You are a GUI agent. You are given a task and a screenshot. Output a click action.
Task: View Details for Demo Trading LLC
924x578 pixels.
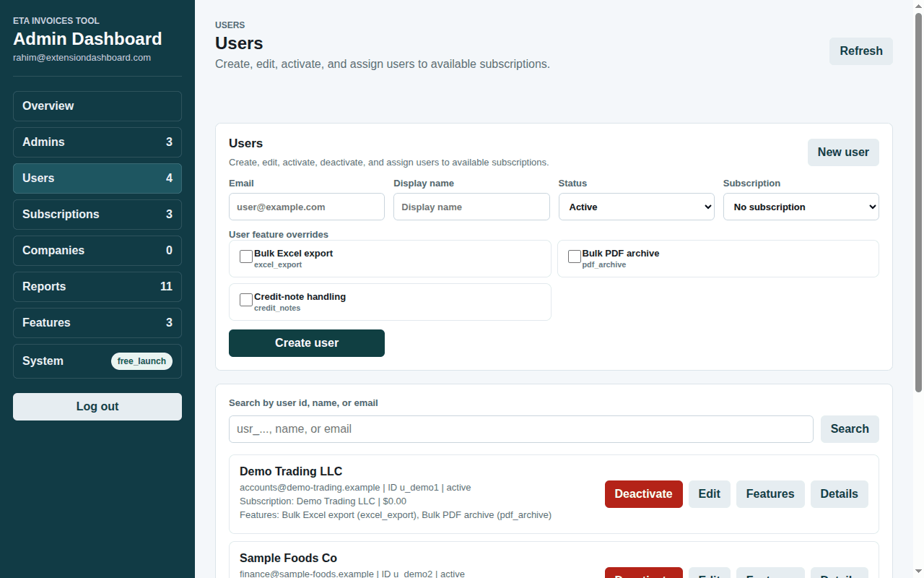(x=840, y=494)
